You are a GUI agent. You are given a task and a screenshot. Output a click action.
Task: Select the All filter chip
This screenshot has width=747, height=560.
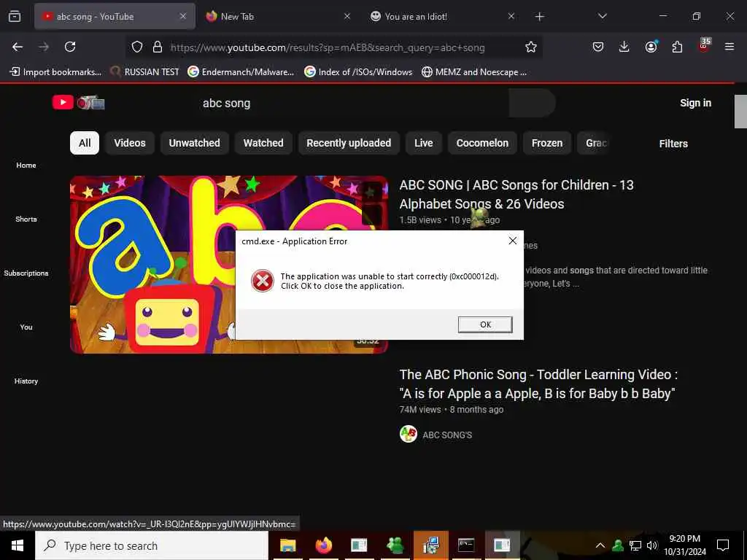85,143
